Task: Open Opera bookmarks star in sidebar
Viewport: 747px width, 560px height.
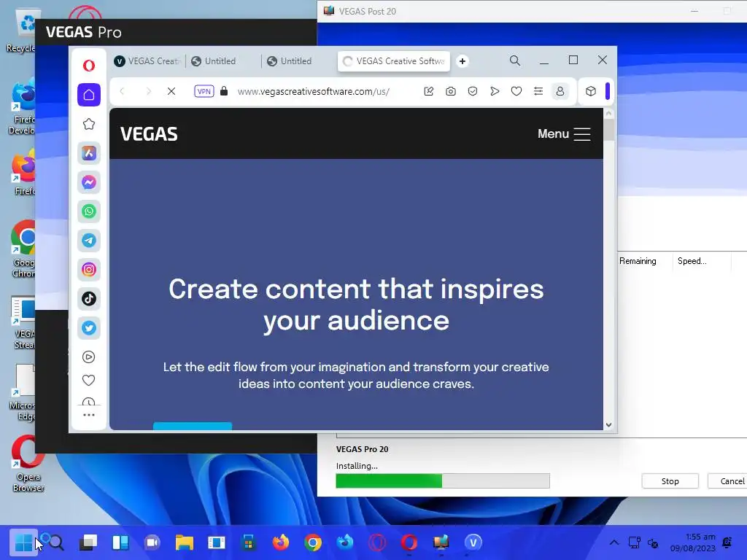Action: coord(88,124)
